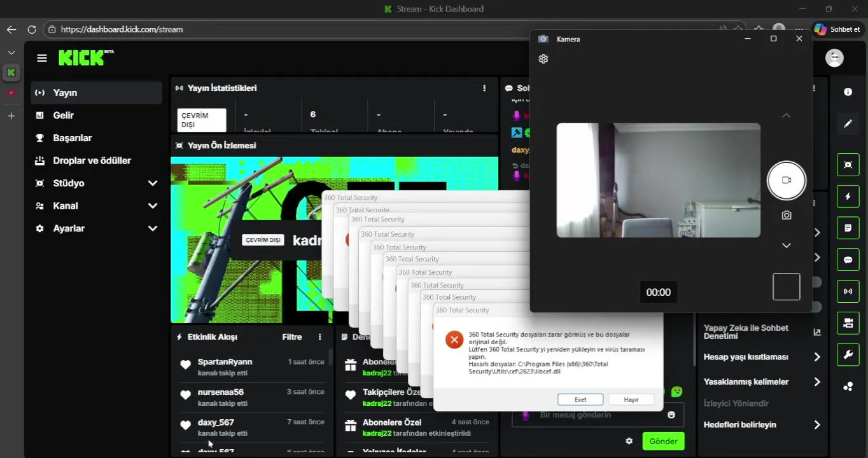Select Başarılar in the left menu
868x458 pixels.
click(97, 138)
